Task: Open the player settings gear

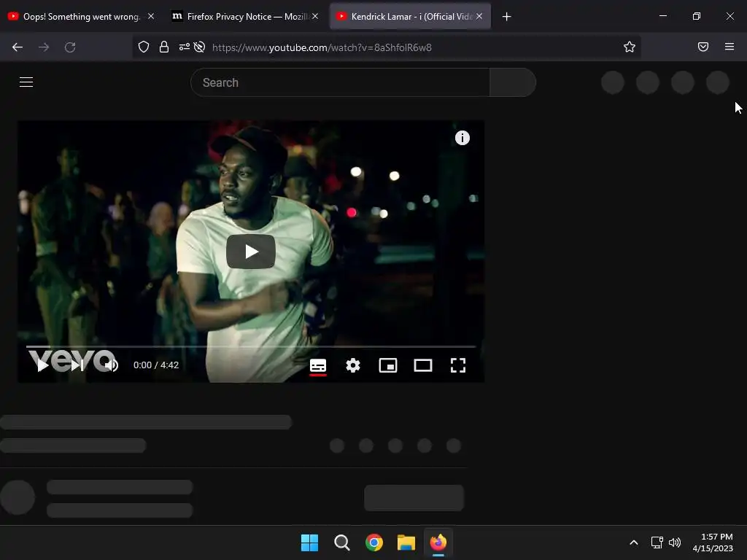Action: 353,366
